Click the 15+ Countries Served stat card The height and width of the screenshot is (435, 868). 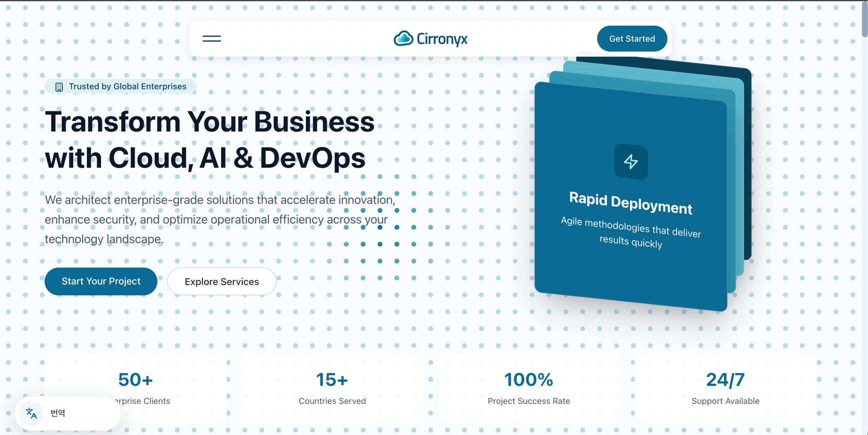click(x=332, y=388)
